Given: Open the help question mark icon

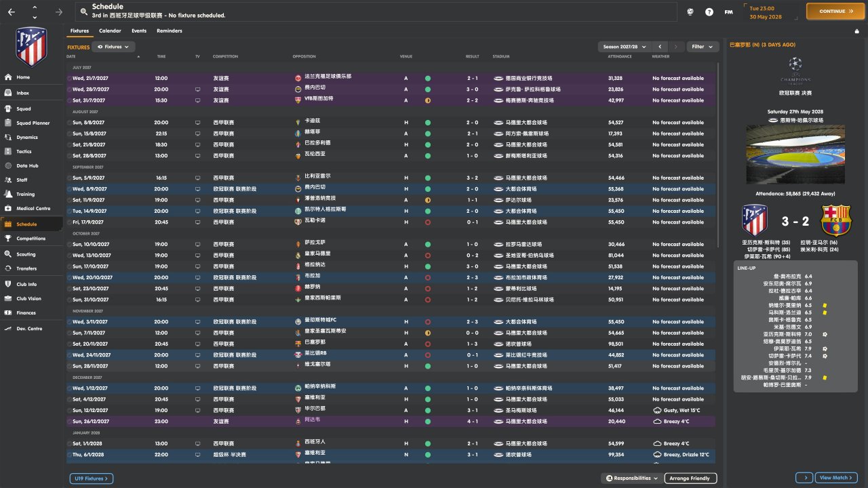Looking at the screenshot, I should click(709, 12).
